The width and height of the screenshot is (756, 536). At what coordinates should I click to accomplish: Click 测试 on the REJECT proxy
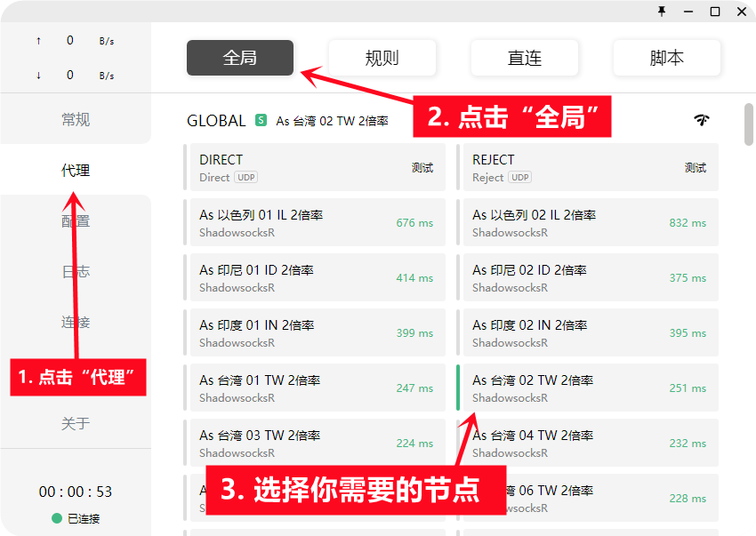pos(696,167)
